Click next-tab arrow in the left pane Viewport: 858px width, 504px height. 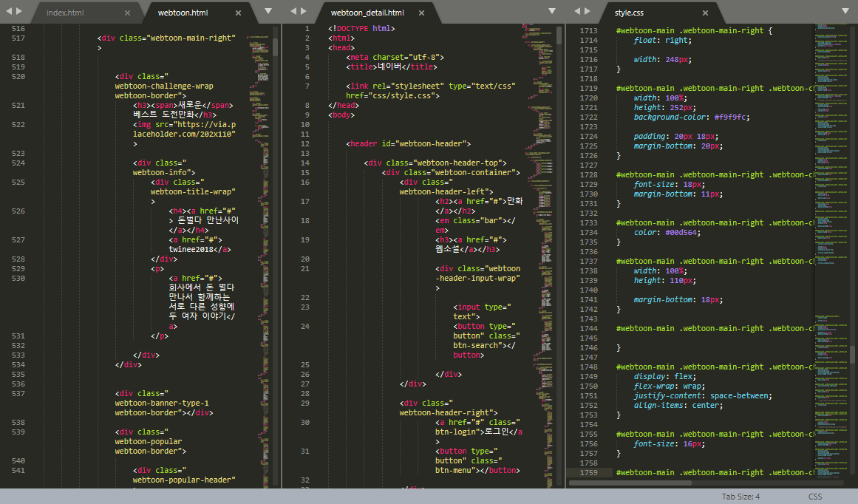point(19,11)
